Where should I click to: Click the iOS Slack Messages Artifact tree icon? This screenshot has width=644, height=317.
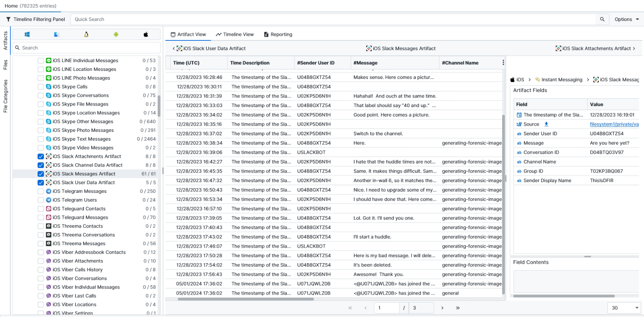[48, 174]
